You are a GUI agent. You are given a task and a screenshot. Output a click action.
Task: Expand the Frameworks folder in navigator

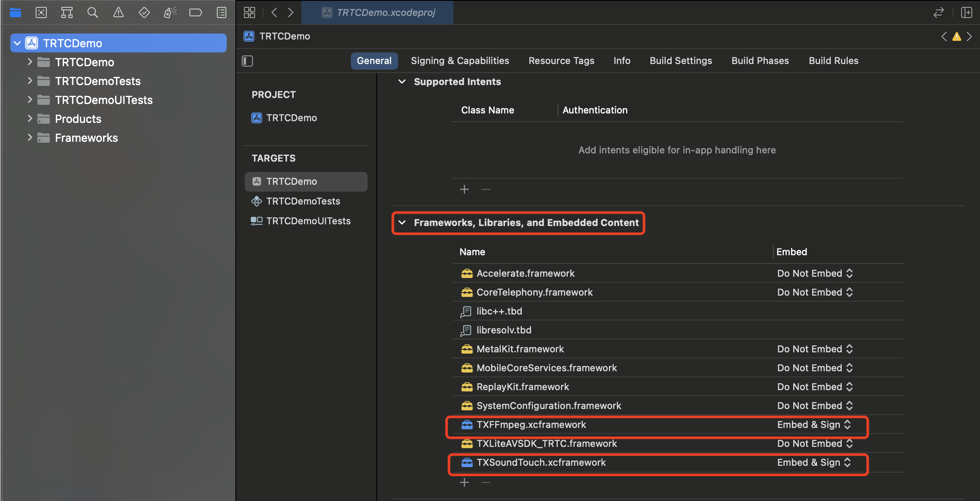point(30,137)
